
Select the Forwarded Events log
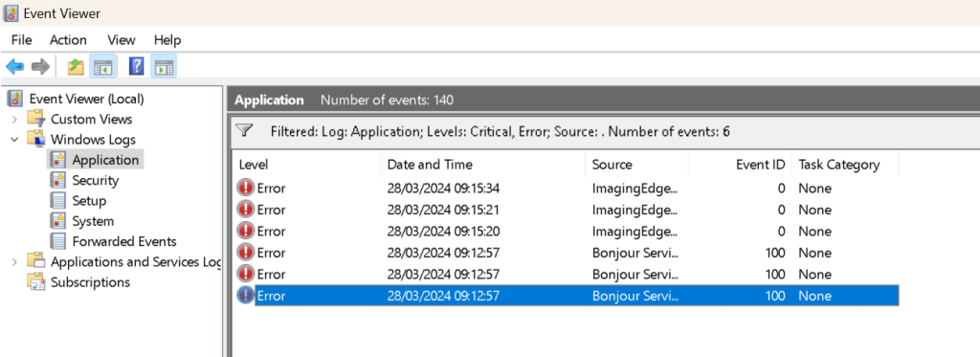coord(124,241)
